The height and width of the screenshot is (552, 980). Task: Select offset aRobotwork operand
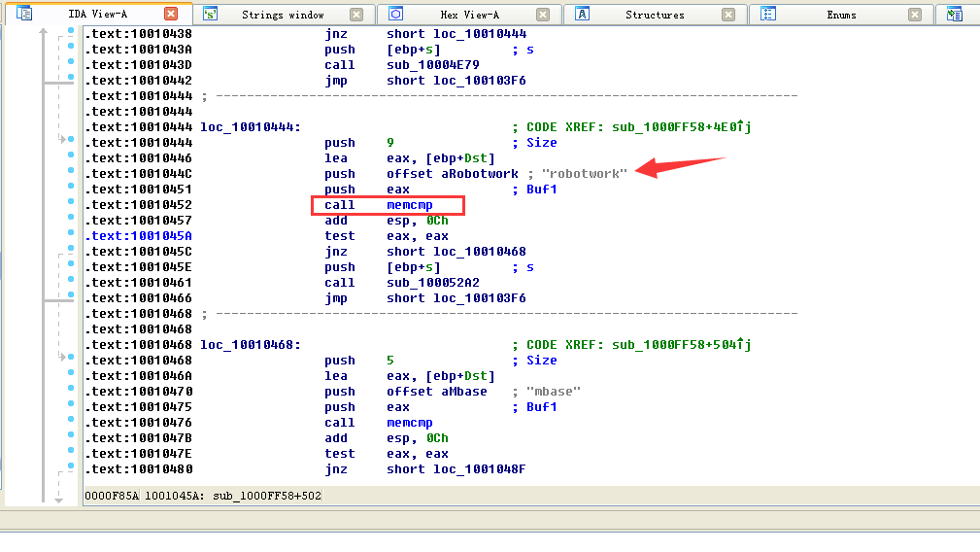[x=452, y=174]
